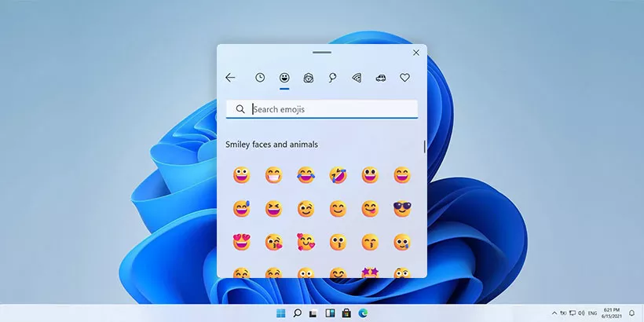Select the smiley faces and animals tab
Image resolution: width=644 pixels, height=322 pixels.
pos(284,78)
